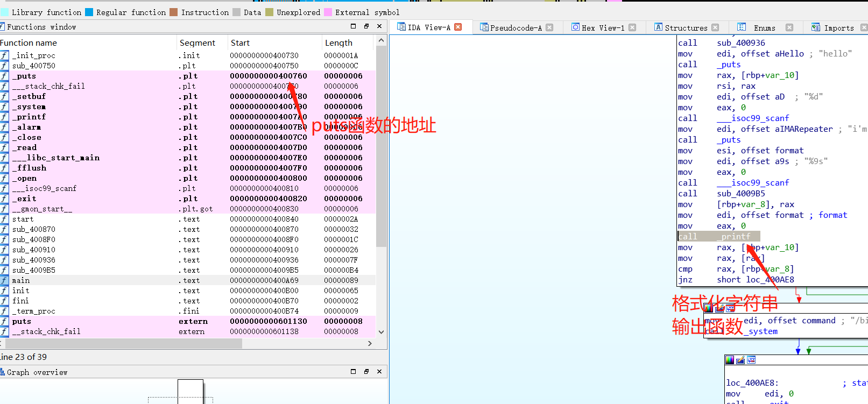The height and width of the screenshot is (404, 868).
Task: Select the _setbuf function row
Action: [188, 96]
